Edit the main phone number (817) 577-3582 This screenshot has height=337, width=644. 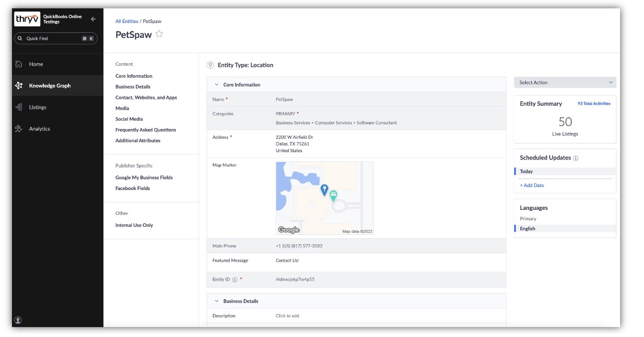[299, 246]
